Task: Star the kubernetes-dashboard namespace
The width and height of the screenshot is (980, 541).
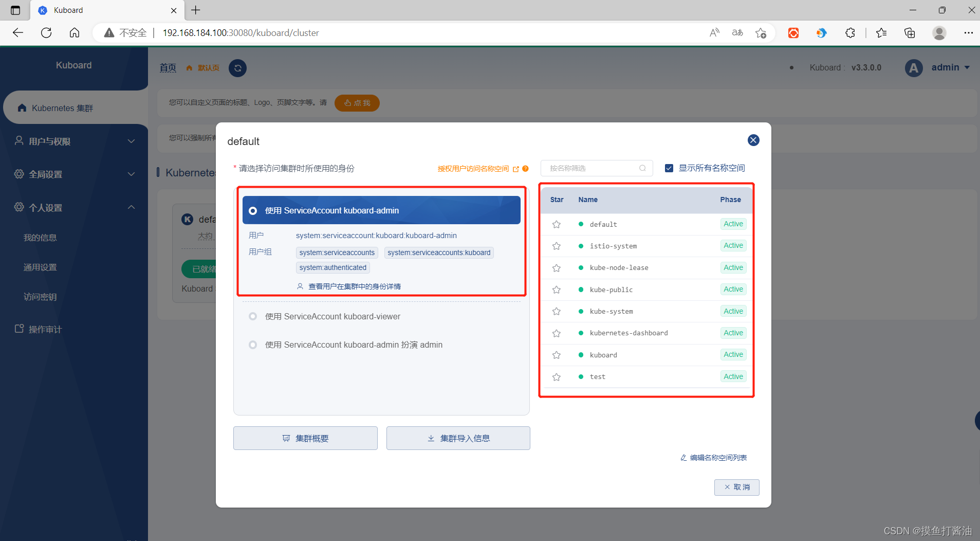Action: tap(557, 333)
